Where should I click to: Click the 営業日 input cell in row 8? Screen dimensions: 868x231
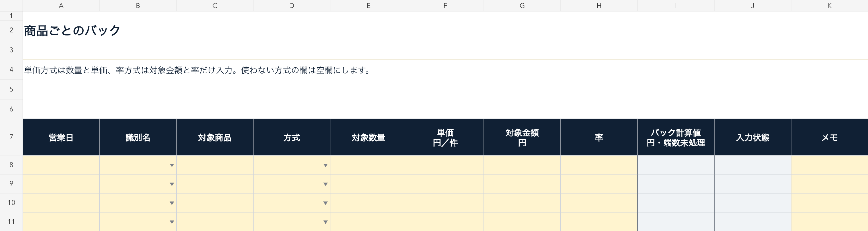pyautogui.click(x=61, y=165)
